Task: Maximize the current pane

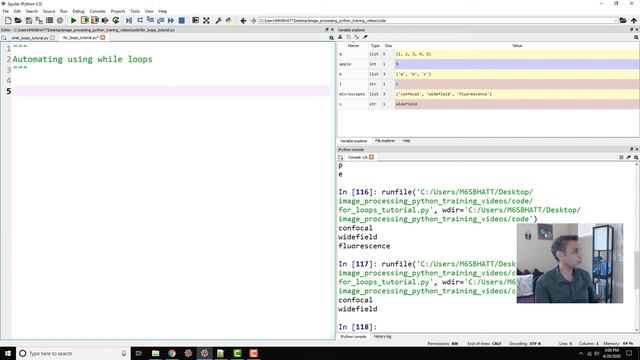Action: pos(196,20)
